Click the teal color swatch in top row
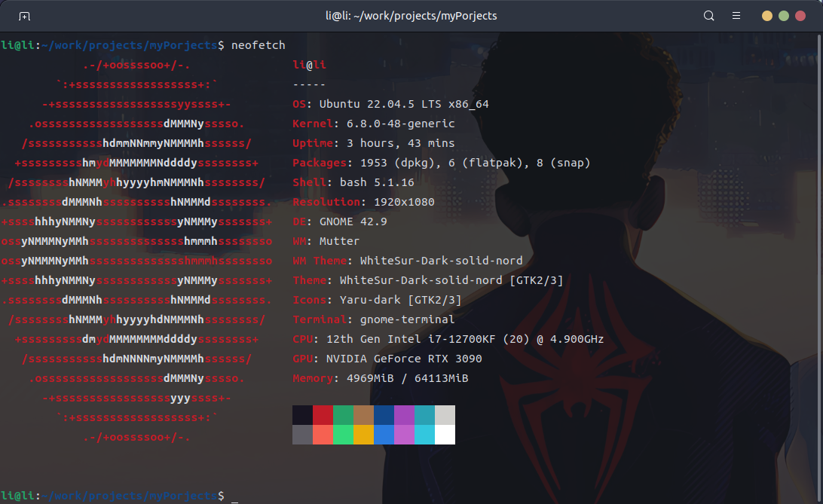 pos(424,415)
